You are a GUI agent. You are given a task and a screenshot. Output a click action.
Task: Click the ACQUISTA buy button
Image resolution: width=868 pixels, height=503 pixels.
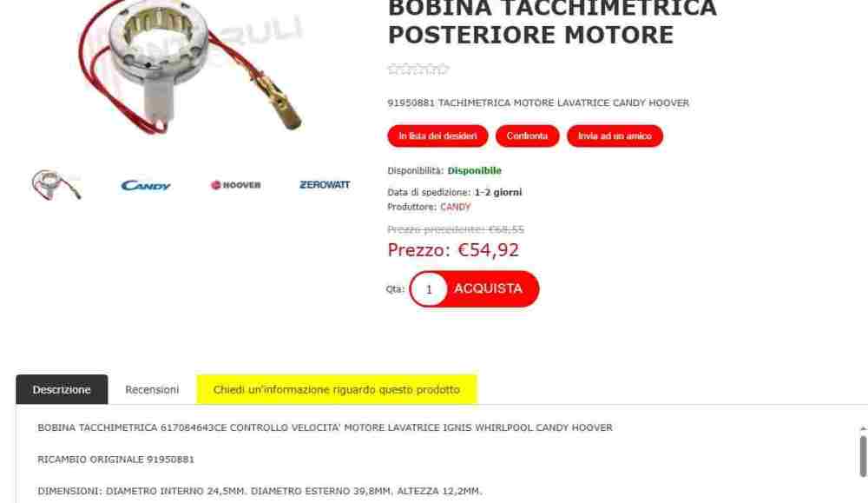tap(488, 288)
